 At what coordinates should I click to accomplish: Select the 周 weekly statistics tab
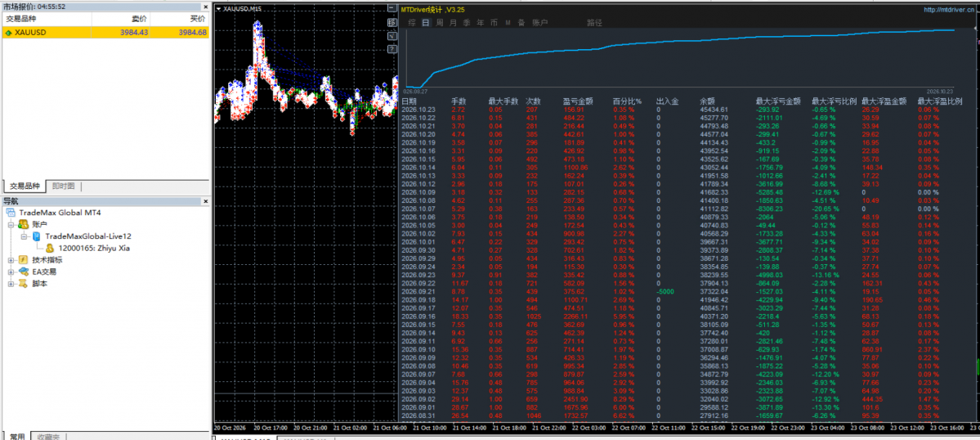coord(440,23)
